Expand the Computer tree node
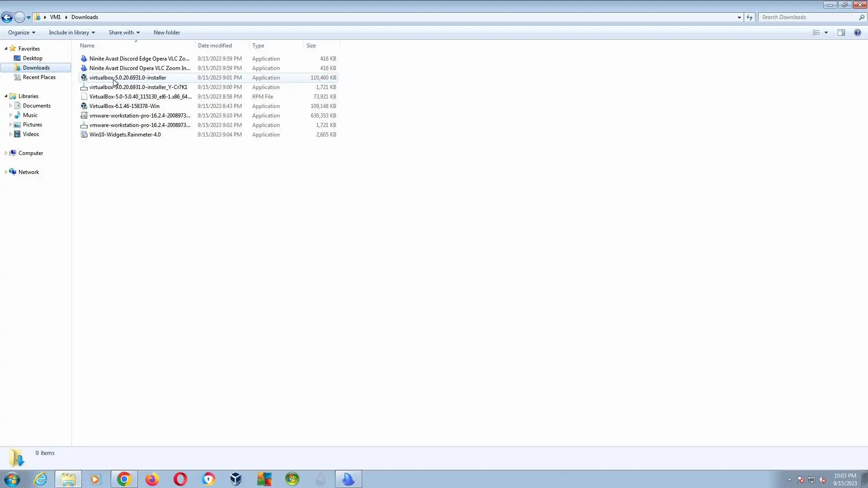The height and width of the screenshot is (488, 868). point(6,153)
